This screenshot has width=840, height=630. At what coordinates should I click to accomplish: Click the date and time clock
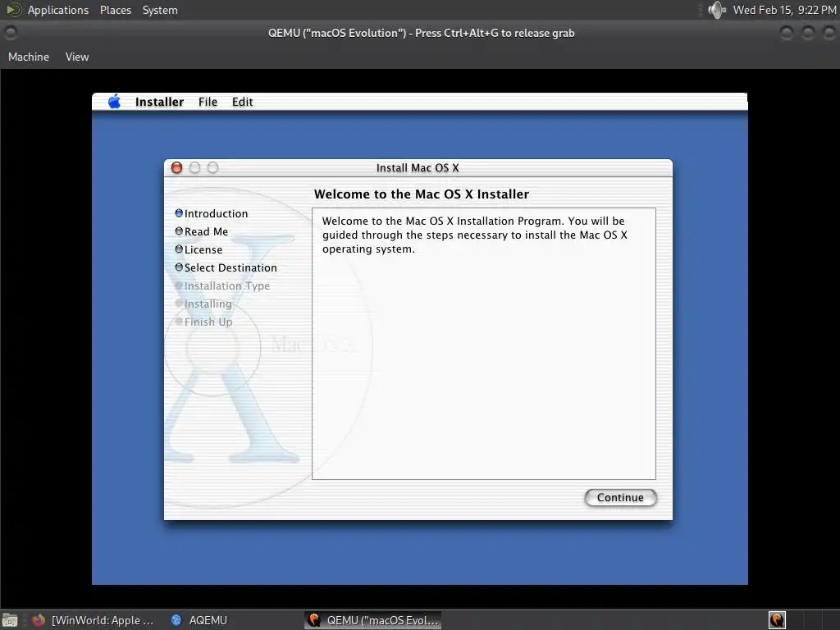click(784, 10)
